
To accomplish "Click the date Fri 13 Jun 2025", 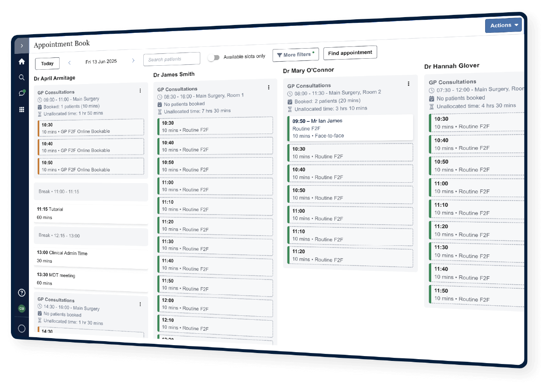I will [x=101, y=61].
